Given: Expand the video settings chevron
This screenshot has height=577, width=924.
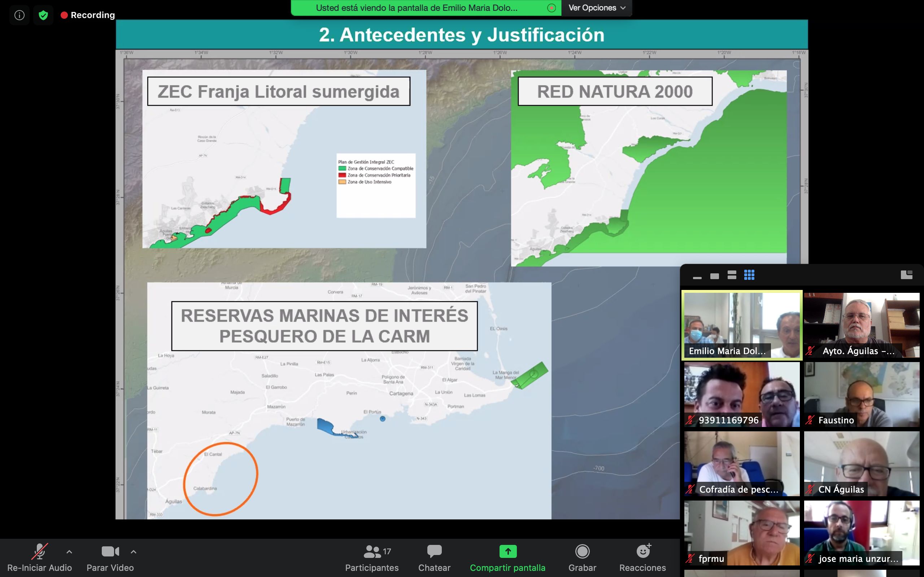Looking at the screenshot, I should pyautogui.click(x=134, y=551).
